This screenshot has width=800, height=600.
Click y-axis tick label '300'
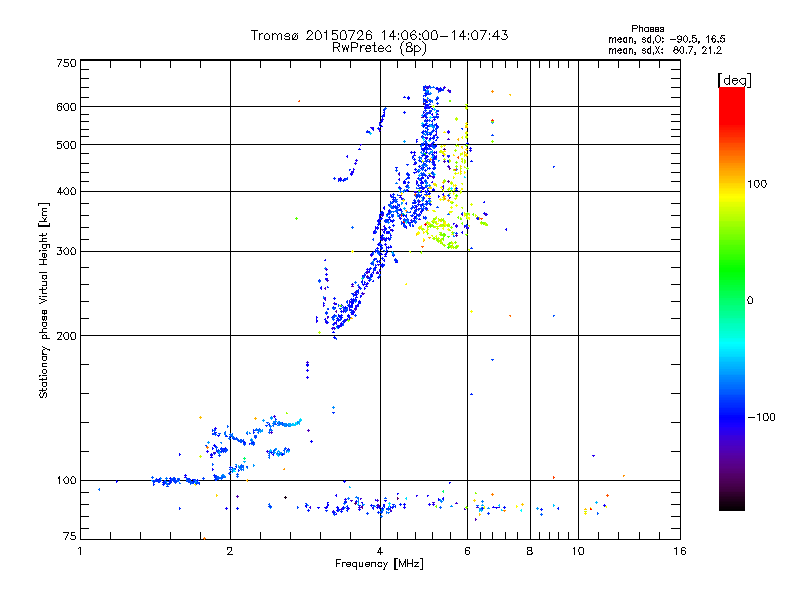pos(66,251)
